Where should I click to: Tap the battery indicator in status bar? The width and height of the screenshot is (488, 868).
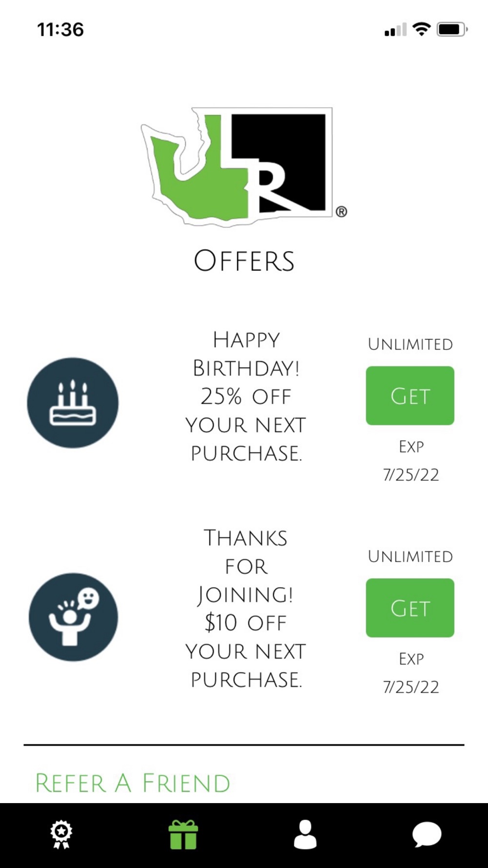[x=452, y=30]
